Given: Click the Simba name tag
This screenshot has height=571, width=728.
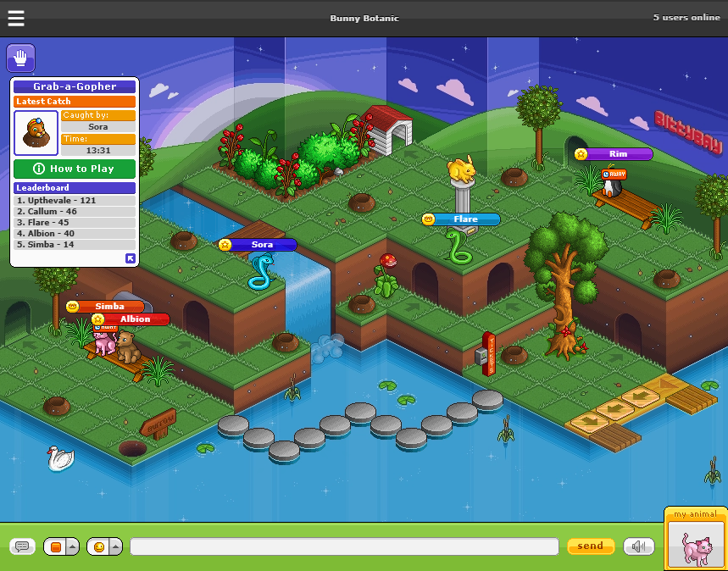Looking at the screenshot, I should coord(110,307).
